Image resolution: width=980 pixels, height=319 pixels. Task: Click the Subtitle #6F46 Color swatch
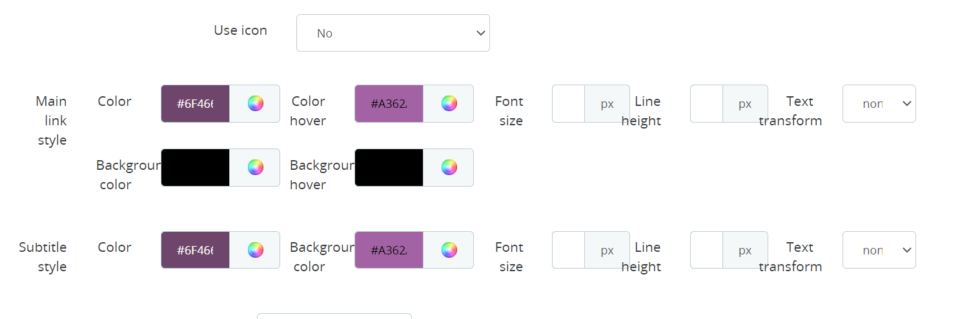click(x=196, y=250)
